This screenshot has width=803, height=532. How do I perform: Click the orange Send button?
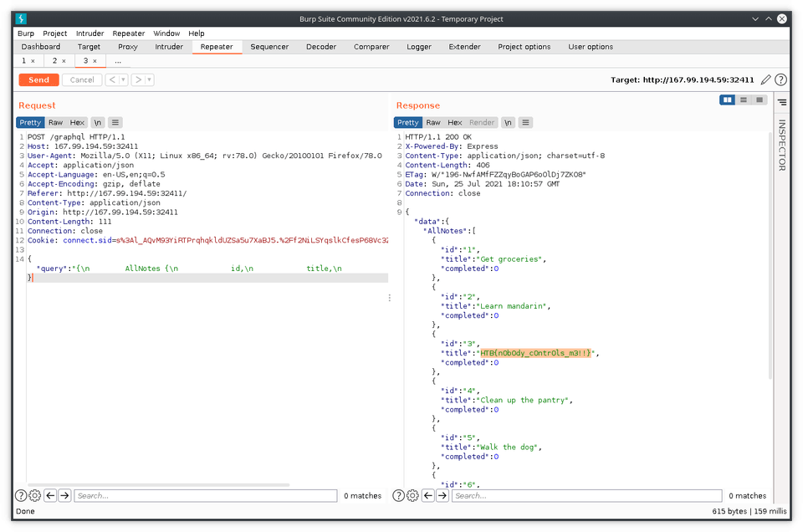coord(39,79)
